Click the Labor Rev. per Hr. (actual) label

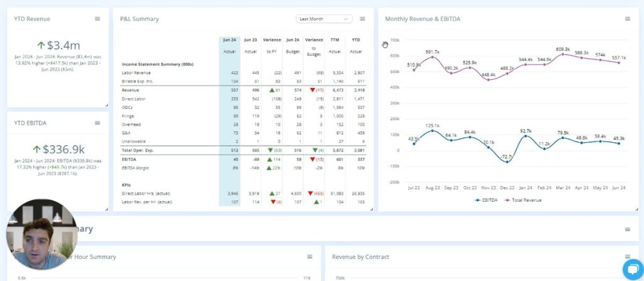pyautogui.click(x=147, y=202)
